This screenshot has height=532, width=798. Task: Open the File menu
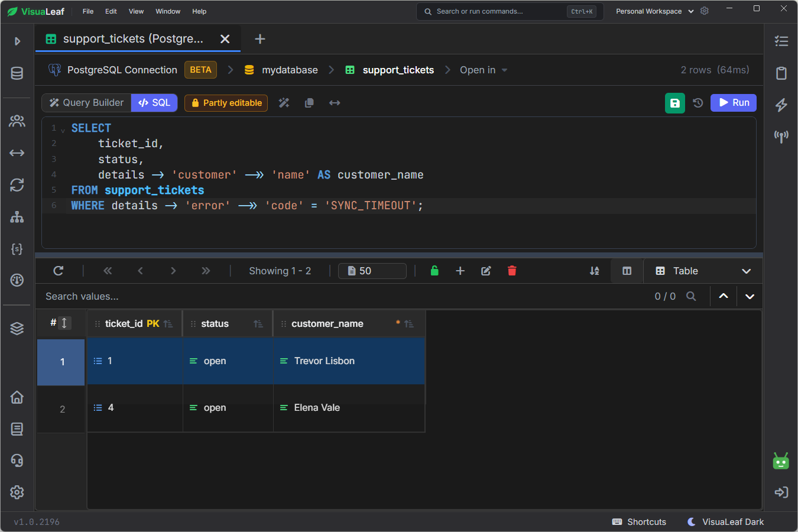88,11
